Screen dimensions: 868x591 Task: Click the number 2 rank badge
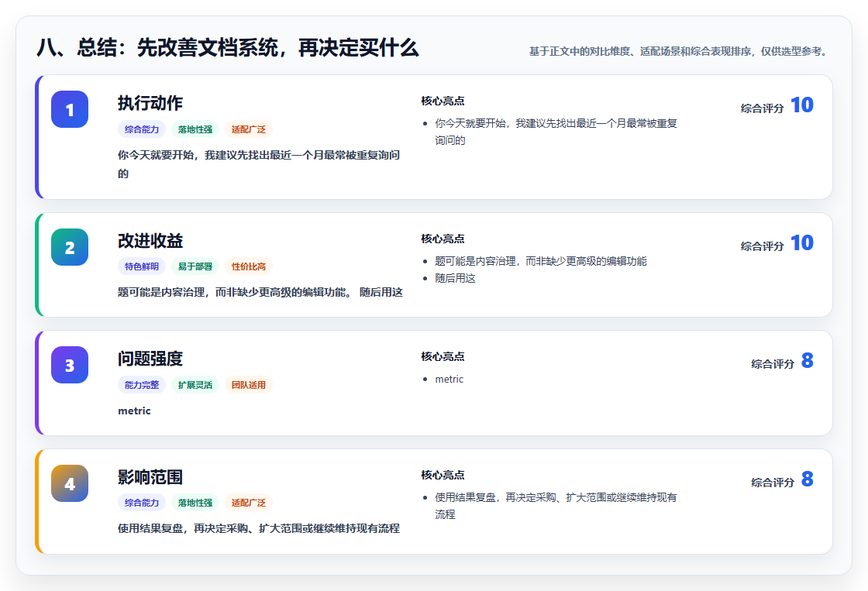tap(70, 247)
